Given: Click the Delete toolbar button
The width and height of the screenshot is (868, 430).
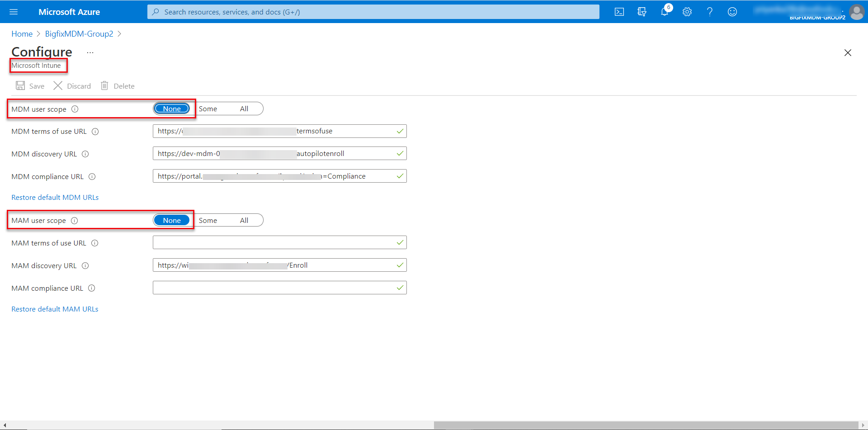Looking at the screenshot, I should 118,86.
